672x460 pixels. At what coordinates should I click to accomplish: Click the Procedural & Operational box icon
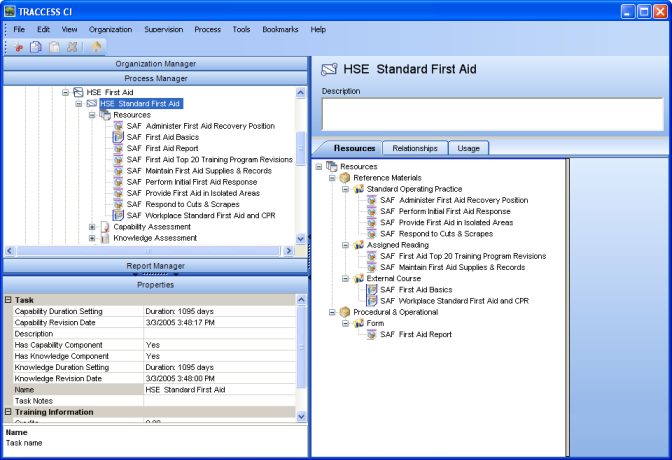tap(345, 312)
